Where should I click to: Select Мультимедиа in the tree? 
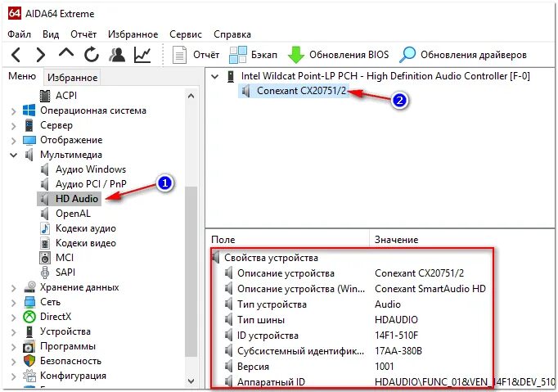[71, 155]
